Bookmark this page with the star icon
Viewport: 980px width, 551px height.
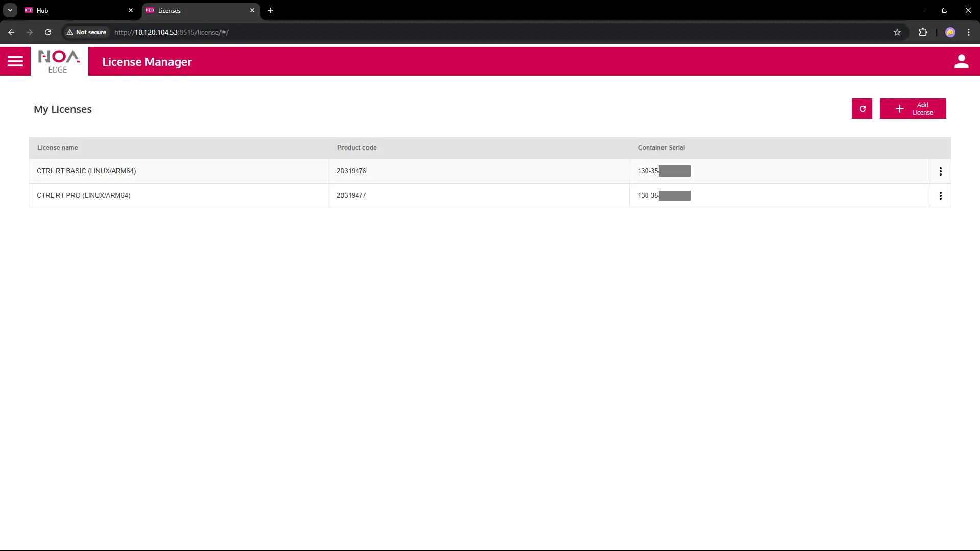897,32
